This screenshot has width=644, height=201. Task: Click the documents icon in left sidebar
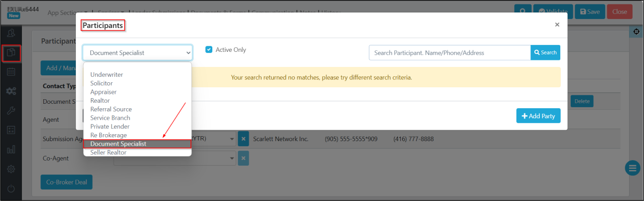(x=11, y=52)
